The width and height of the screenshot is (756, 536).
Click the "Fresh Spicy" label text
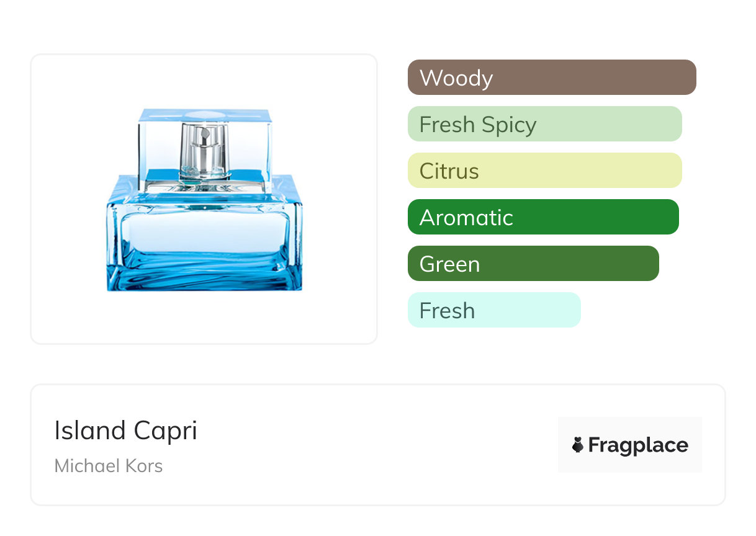[x=478, y=125]
